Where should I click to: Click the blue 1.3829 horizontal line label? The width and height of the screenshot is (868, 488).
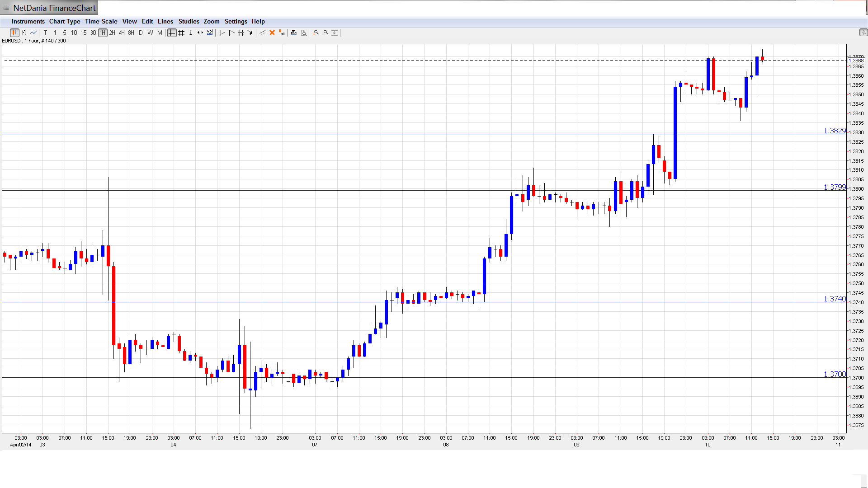point(834,131)
